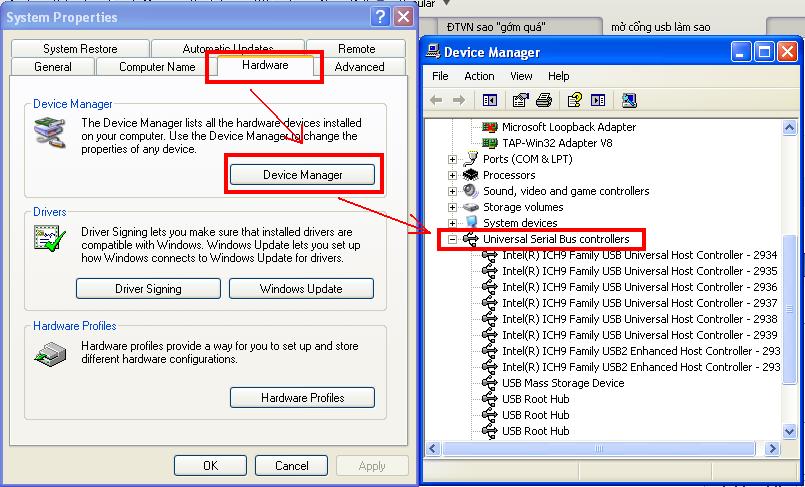Select Intel ICH9 Universal Host Controller - 2939
The width and height of the screenshot is (805, 487).
pyautogui.click(x=640, y=335)
